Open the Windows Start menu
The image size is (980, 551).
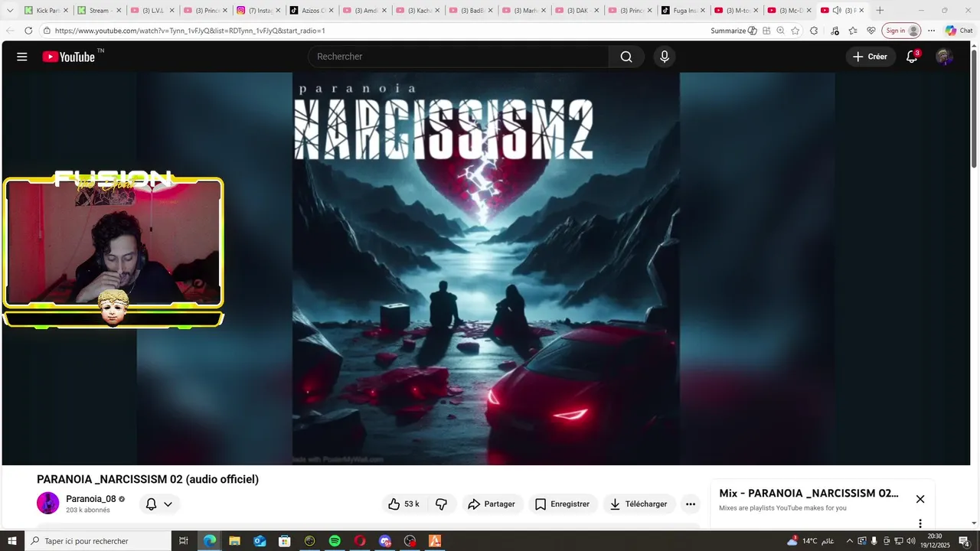pyautogui.click(x=11, y=541)
